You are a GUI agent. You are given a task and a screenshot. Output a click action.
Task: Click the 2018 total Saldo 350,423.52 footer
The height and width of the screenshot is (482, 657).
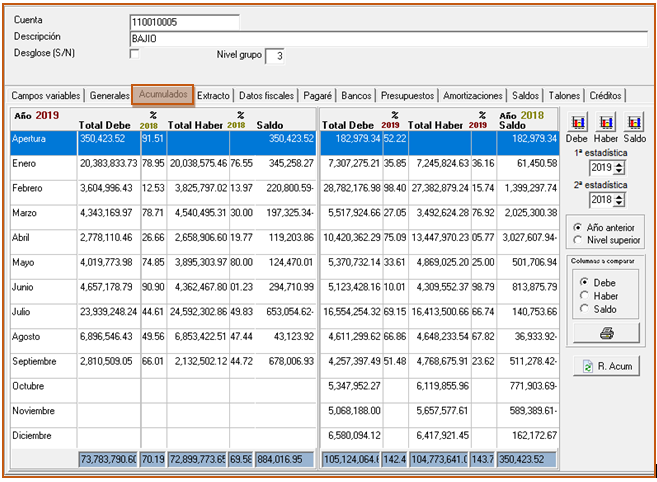pyautogui.click(x=527, y=459)
